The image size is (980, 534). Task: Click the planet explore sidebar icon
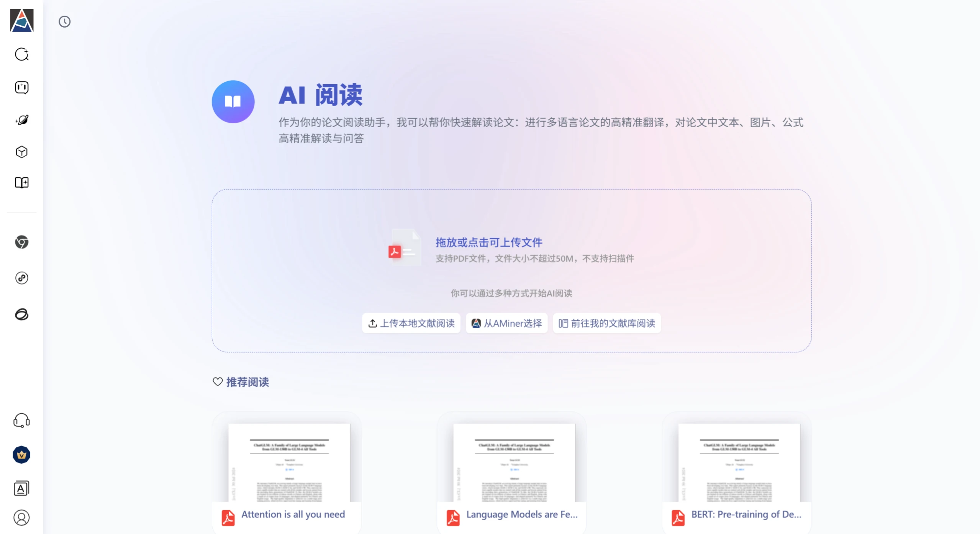coord(22,120)
